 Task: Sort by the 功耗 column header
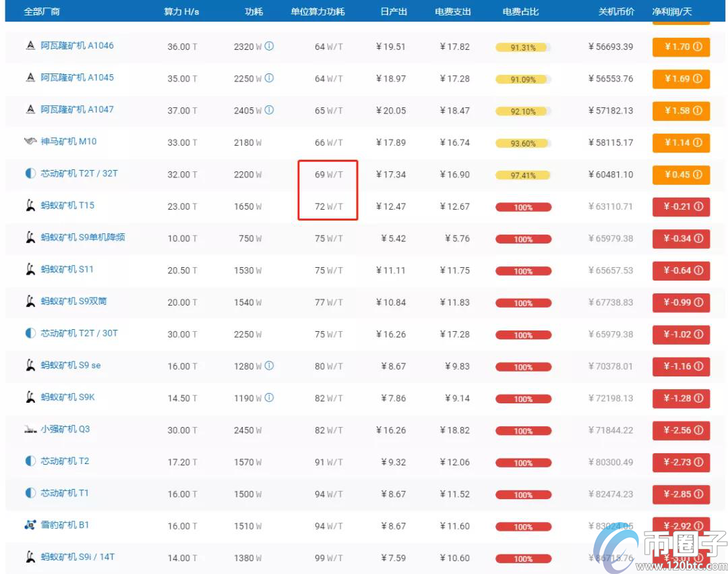coord(253,11)
